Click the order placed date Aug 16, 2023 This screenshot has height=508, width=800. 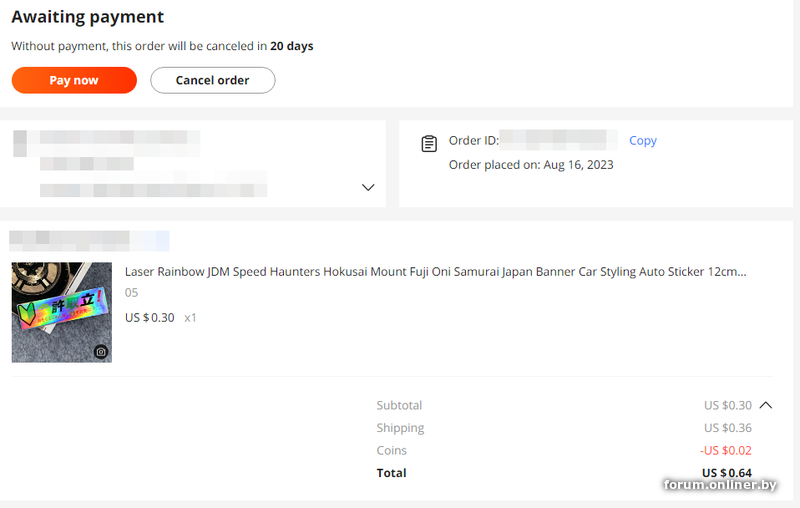[578, 165]
